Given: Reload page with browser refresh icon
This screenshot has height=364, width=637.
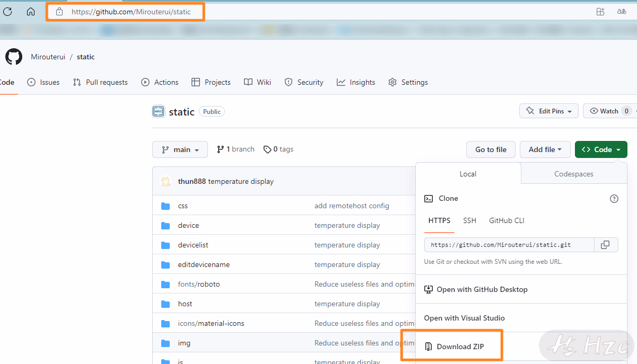Looking at the screenshot, I should (x=7, y=12).
